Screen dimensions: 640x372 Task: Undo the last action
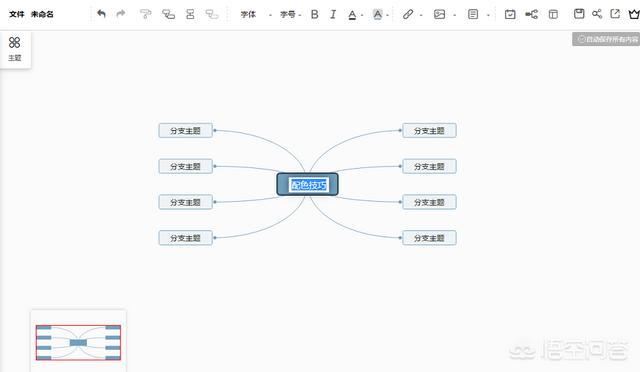(x=101, y=14)
